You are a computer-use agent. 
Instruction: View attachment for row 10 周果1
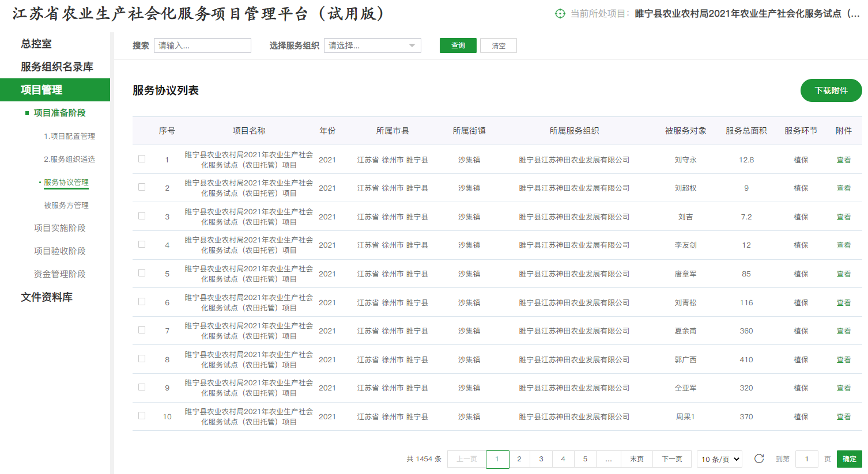point(844,416)
